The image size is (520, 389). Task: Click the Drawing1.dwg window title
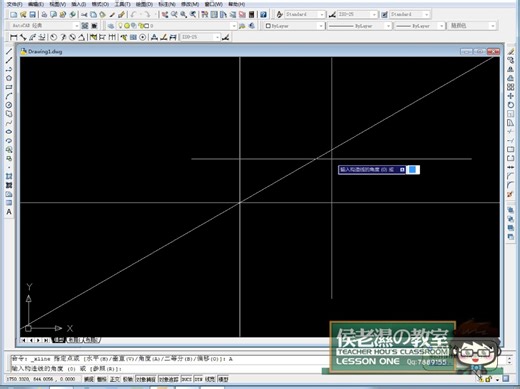pyautogui.click(x=45, y=52)
